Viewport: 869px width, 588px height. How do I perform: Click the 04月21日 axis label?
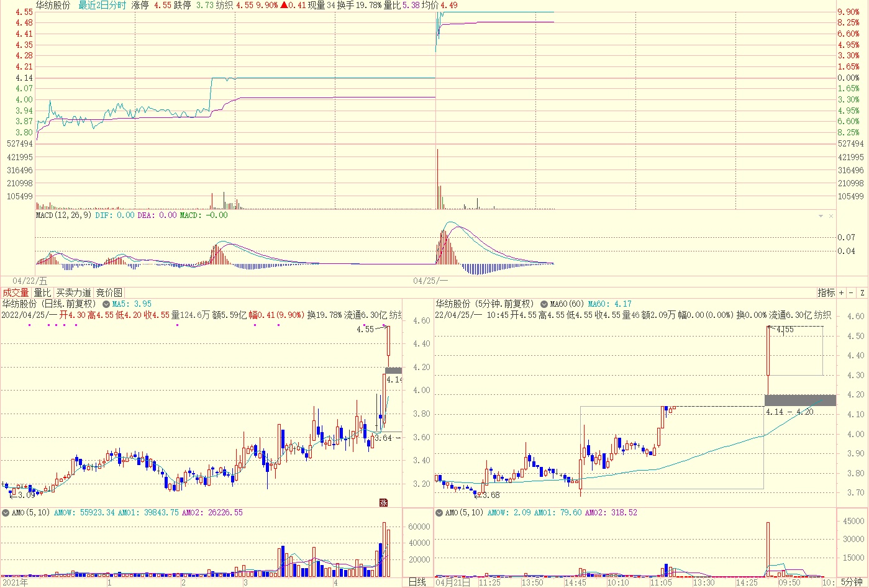tap(452, 582)
